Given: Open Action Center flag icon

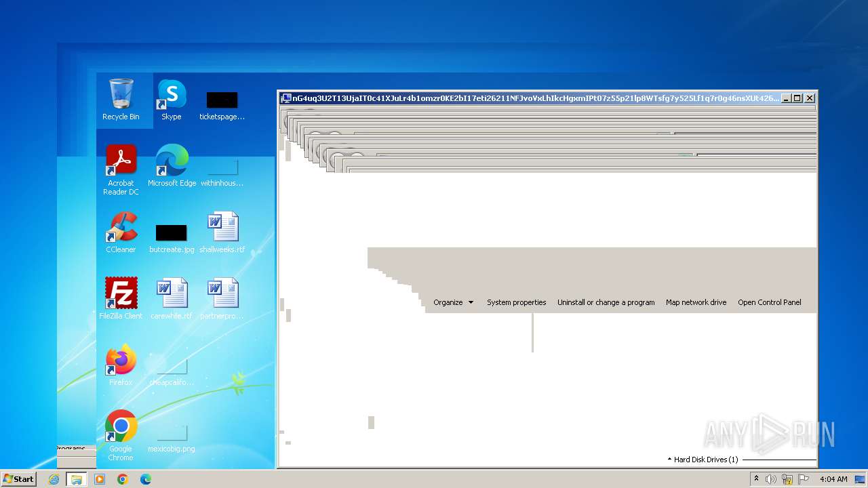Looking at the screenshot, I should pos(804,479).
